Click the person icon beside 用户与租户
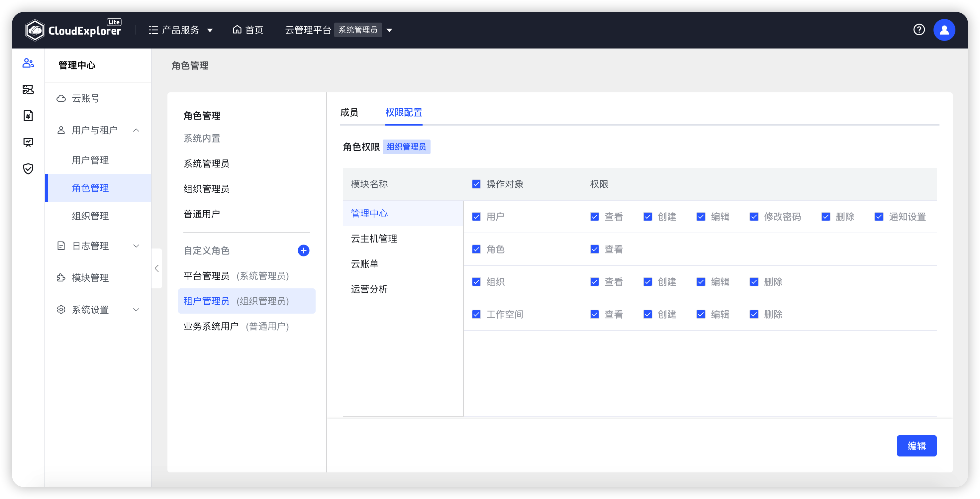 click(61, 131)
